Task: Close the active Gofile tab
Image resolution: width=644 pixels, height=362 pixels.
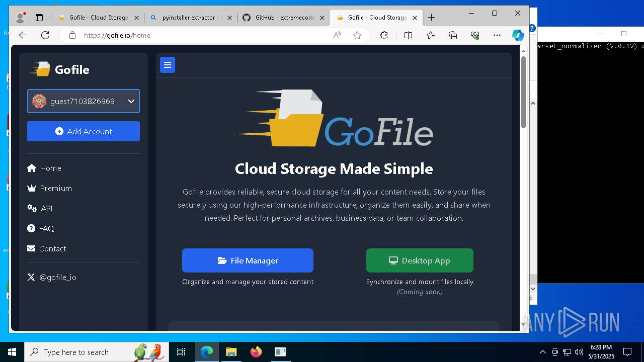Action: (415, 18)
